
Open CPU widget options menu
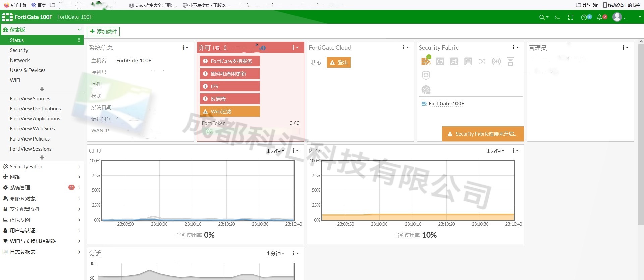(295, 151)
